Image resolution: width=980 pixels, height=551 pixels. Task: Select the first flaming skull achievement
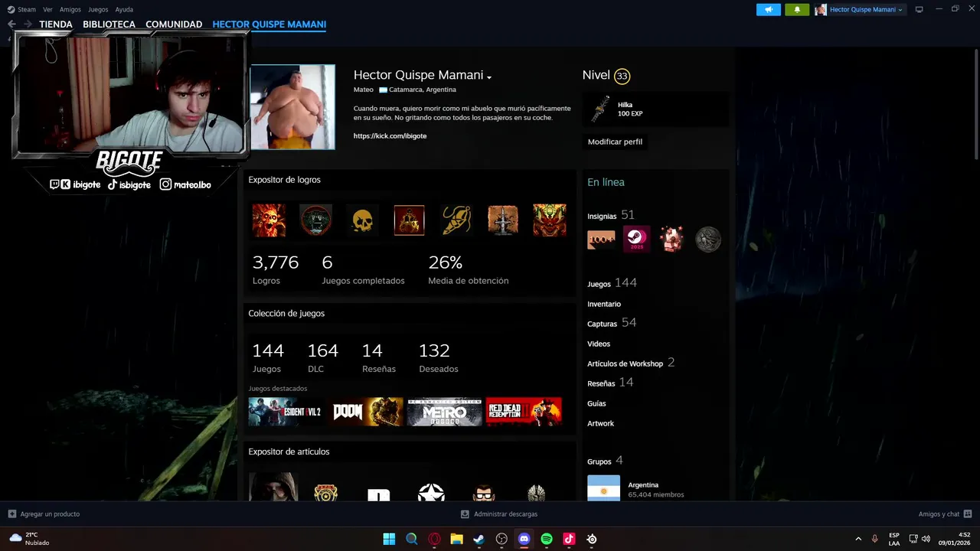(269, 220)
